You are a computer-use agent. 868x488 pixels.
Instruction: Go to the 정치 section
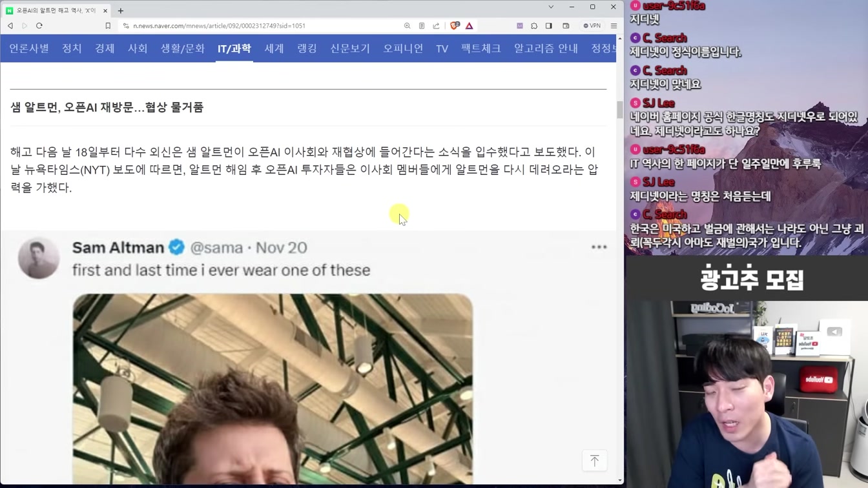(72, 48)
